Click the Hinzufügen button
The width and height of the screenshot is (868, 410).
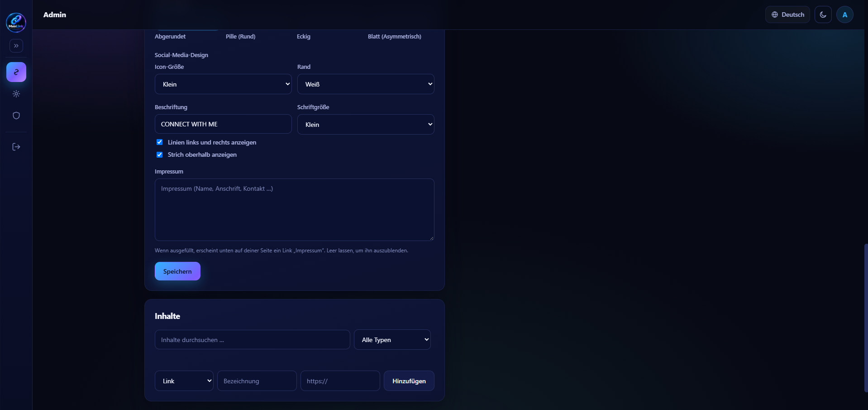tap(409, 381)
